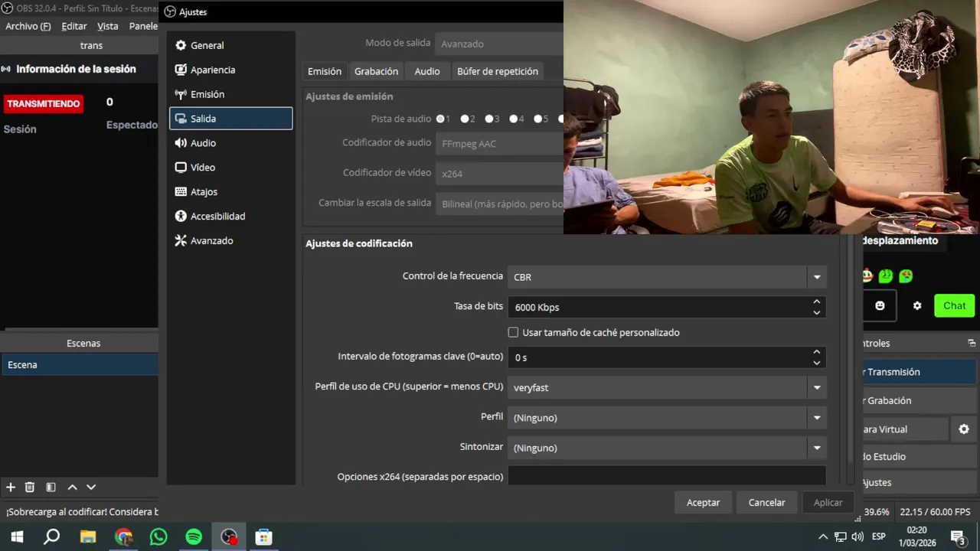Float the Controles dock panel

pyautogui.click(x=972, y=343)
